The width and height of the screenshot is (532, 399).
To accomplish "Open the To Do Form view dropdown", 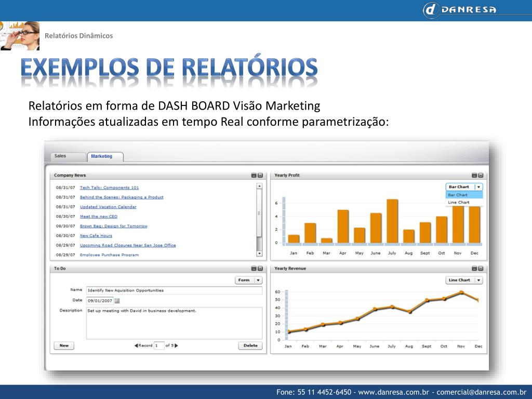I will click(x=249, y=280).
